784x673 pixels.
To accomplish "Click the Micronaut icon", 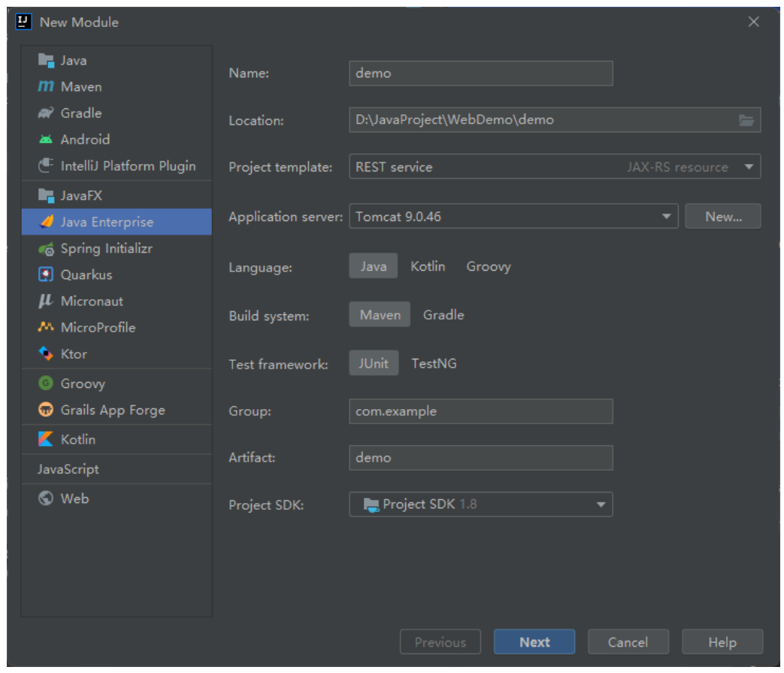I will [46, 302].
